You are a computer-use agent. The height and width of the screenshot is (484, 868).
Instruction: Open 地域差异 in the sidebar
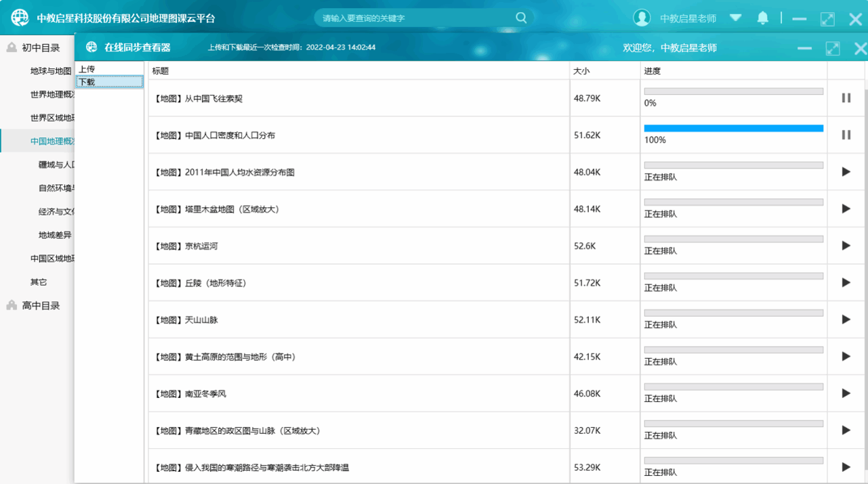(x=55, y=236)
